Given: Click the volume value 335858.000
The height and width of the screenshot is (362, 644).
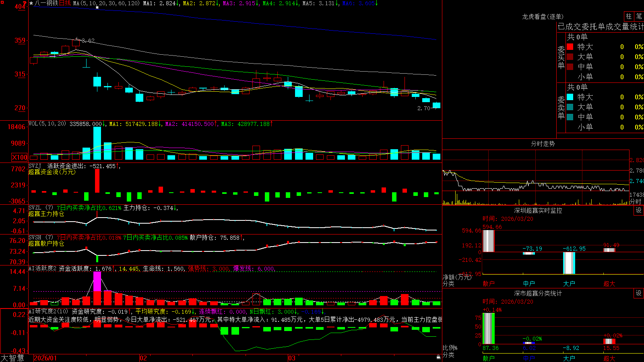Looking at the screenshot, I should click(86, 124).
